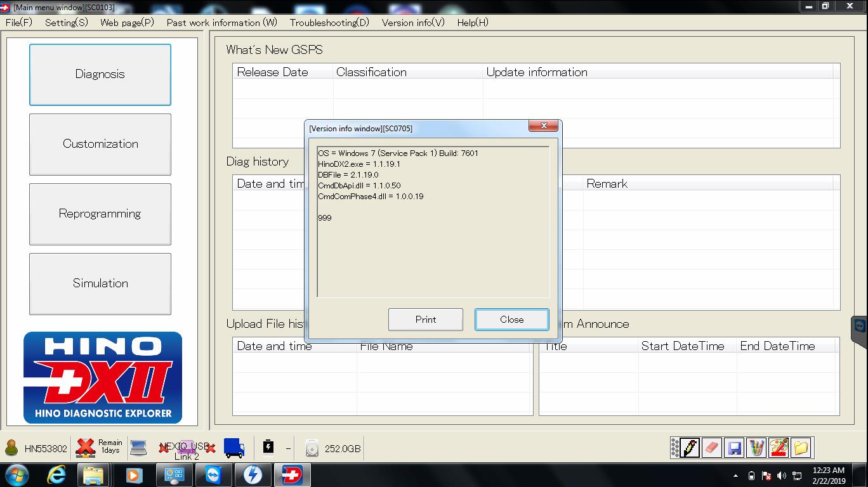
Task: Click the Hino DXII Diagnostic Explorer logo
Action: pos(103,377)
